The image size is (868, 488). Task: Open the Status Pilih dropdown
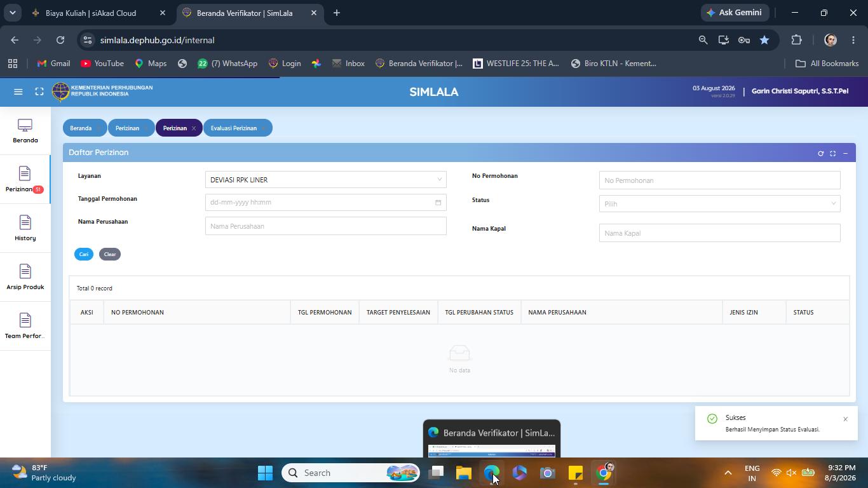719,204
